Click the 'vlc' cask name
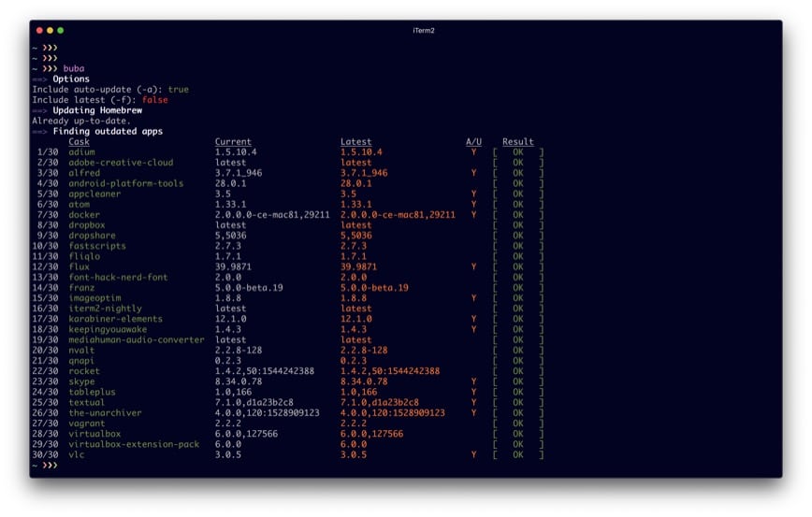Viewport: 812px width, 517px height. (x=76, y=454)
